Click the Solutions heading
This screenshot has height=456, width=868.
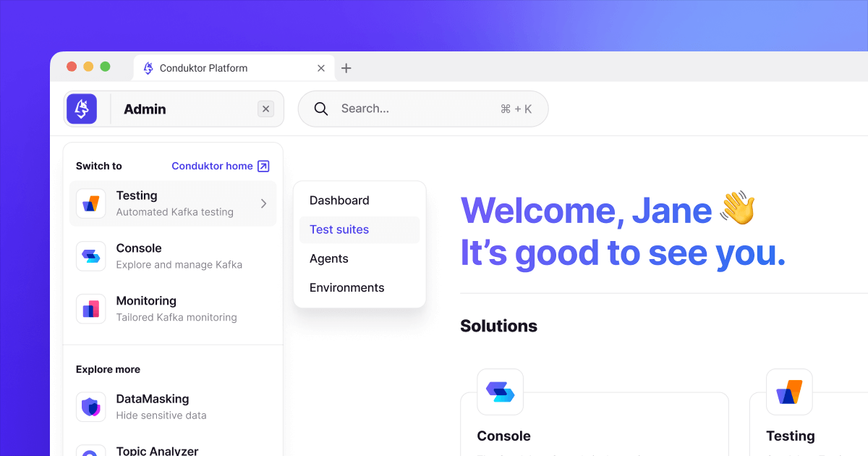(498, 326)
